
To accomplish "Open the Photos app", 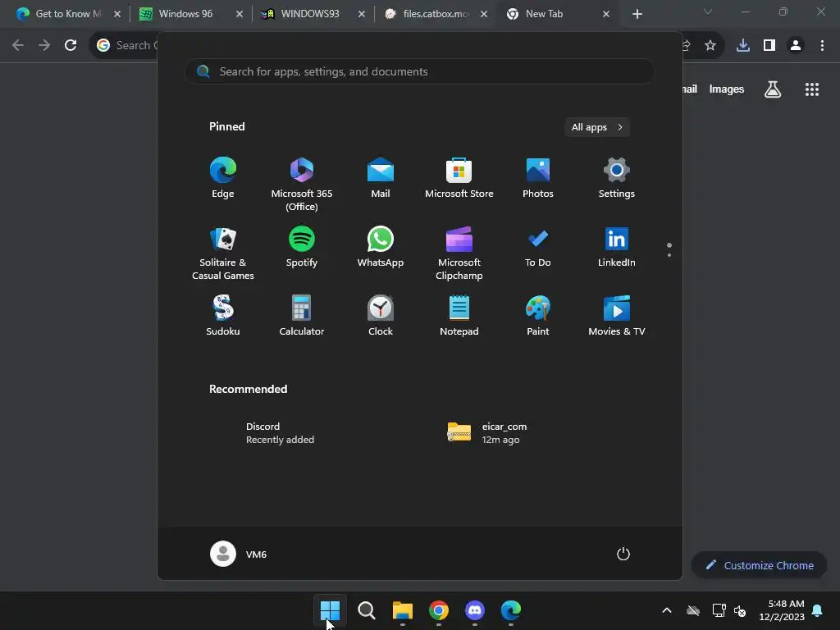I will [x=538, y=178].
